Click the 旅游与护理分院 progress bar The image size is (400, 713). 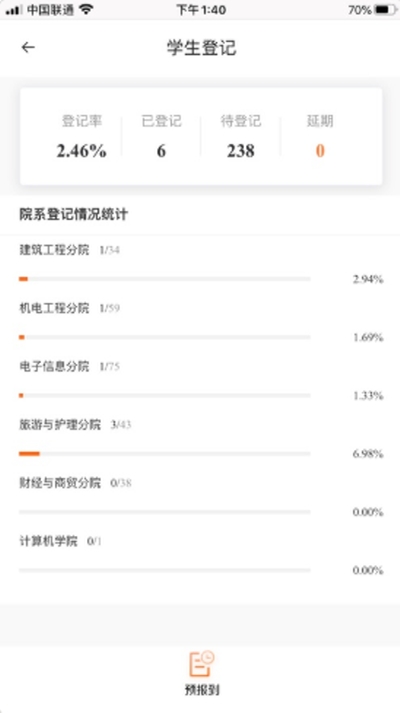pyautogui.click(x=165, y=454)
